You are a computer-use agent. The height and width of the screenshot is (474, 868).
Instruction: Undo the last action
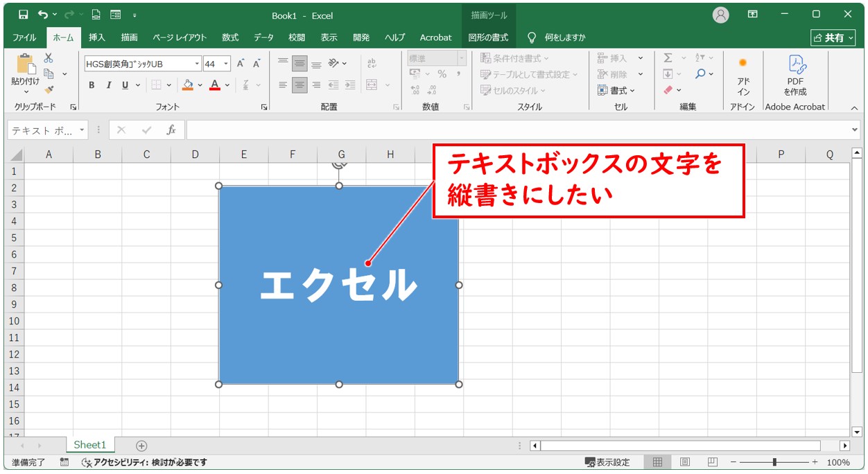[44, 15]
